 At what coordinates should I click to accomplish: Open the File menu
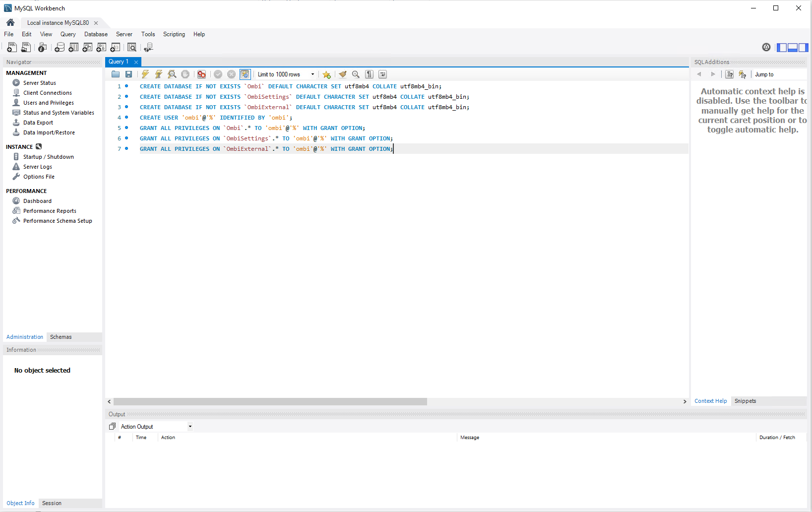pyautogui.click(x=9, y=34)
